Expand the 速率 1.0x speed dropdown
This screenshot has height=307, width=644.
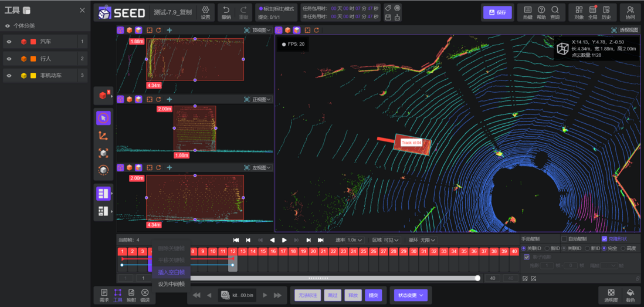tap(355, 240)
